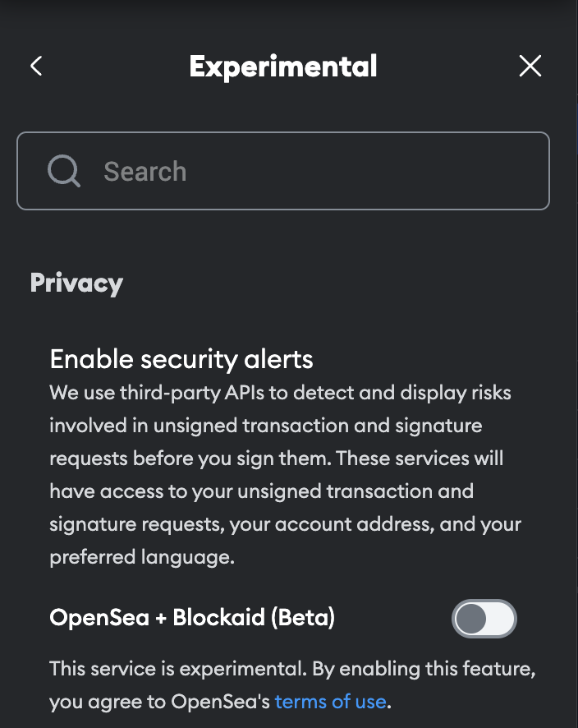Click the Search placeholder text
Screen dimensions: 578x728
(145, 172)
